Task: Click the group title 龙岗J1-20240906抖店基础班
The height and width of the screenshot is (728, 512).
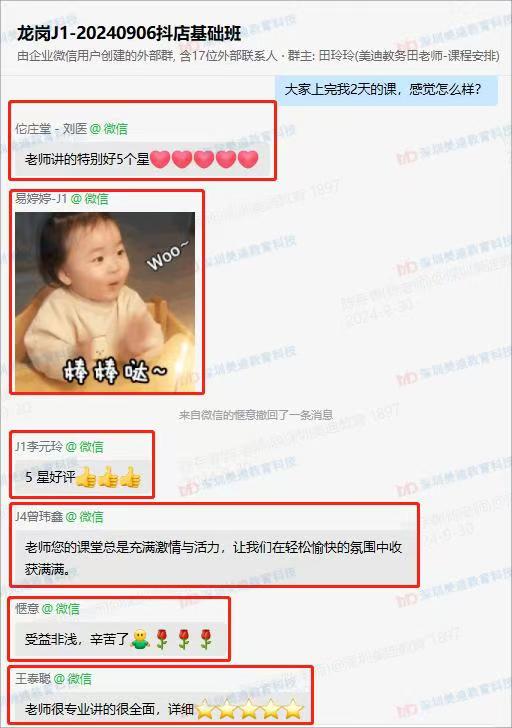Action: click(x=129, y=33)
